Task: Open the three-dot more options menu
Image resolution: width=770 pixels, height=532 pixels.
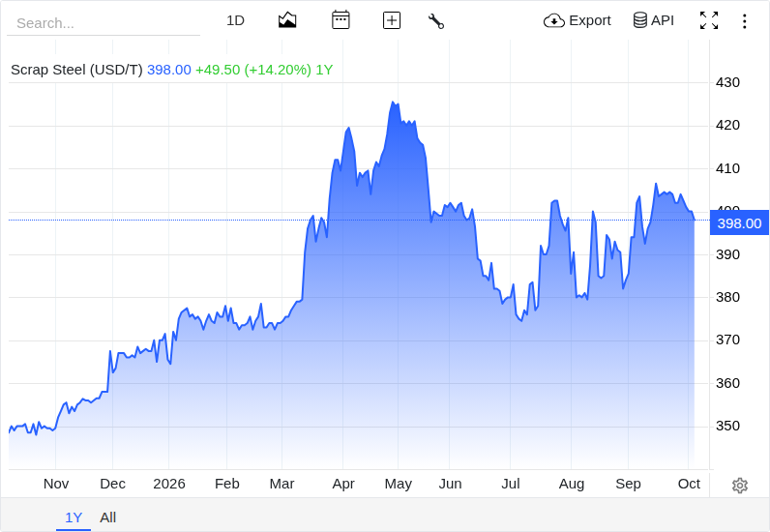Action: 745,21
